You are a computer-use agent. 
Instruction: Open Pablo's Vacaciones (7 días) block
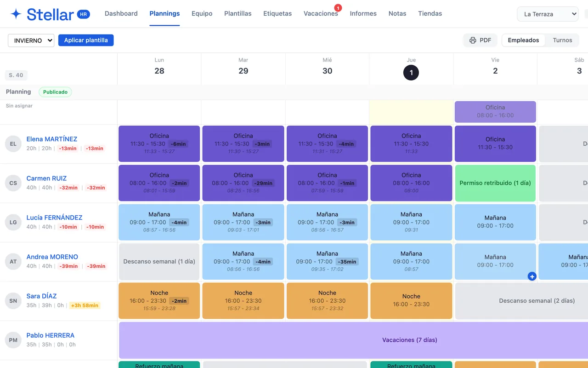354,340
